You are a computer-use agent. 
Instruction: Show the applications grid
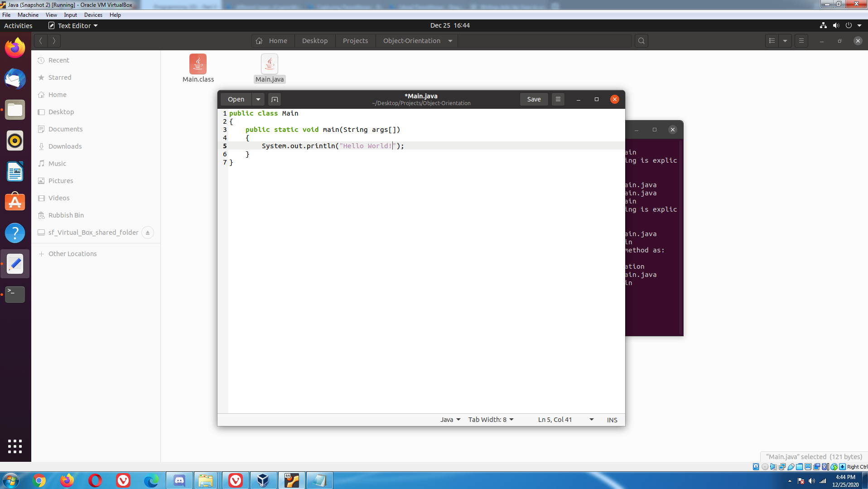coord(15,446)
